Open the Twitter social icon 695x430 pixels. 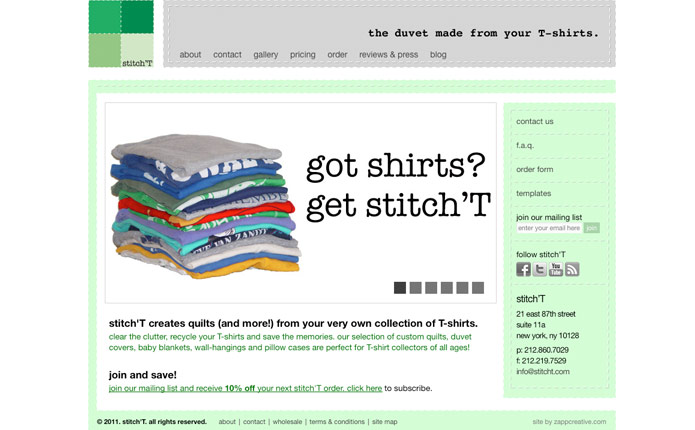539,269
